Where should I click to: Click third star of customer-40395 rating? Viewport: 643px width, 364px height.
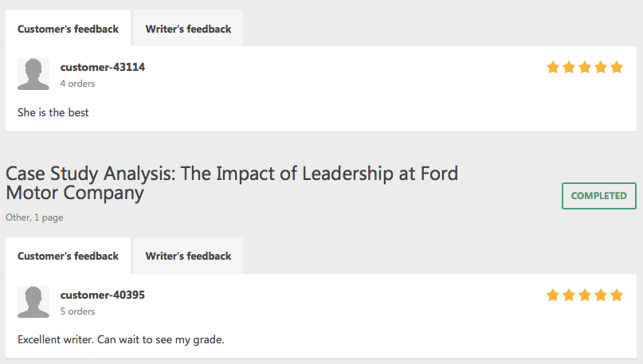click(x=585, y=295)
